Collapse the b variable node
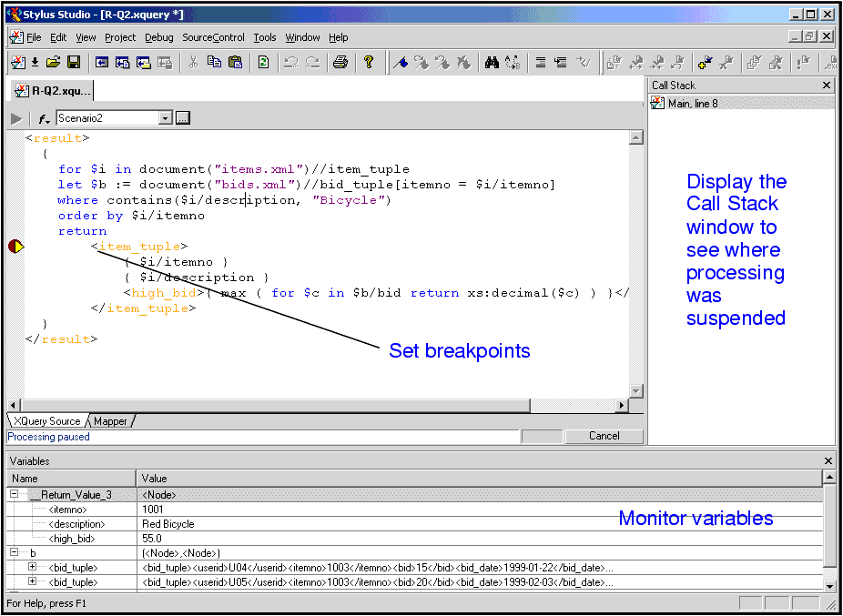The width and height of the screenshot is (843, 616). click(15, 552)
